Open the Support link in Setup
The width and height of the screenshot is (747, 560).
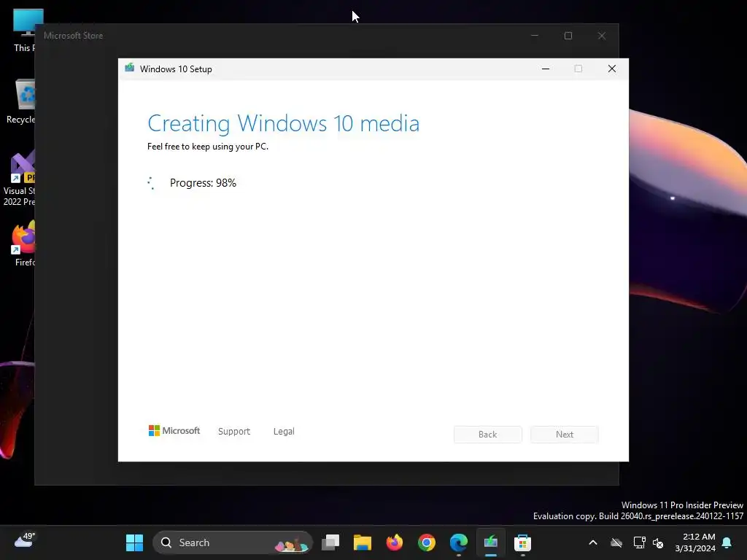pos(234,432)
